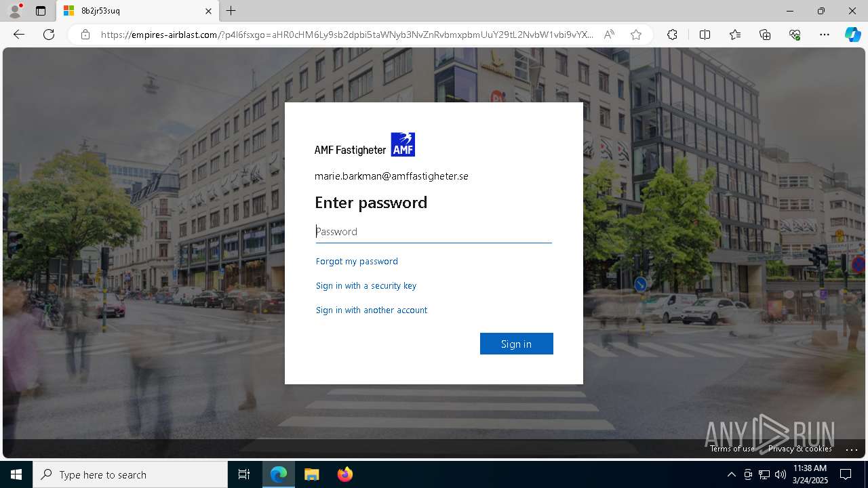The image size is (868, 488).
Task: Open clock showing 11:38 AM
Action: (x=810, y=474)
